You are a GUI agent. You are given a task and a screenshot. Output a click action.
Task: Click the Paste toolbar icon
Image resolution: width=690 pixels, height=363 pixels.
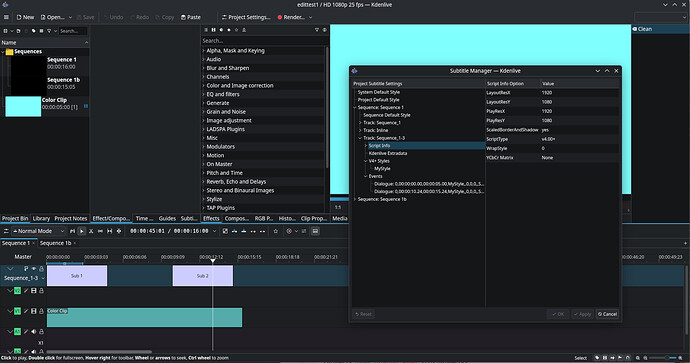point(191,17)
